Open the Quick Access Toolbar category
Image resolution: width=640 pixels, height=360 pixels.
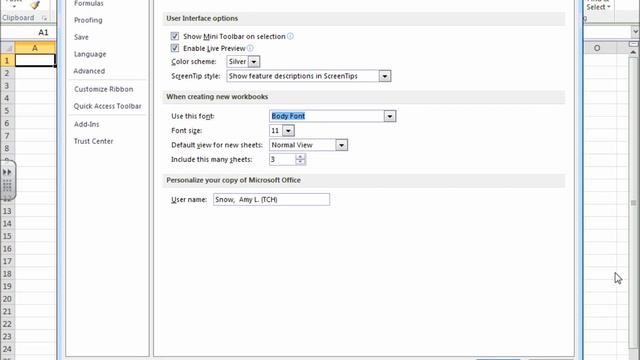[x=107, y=106]
